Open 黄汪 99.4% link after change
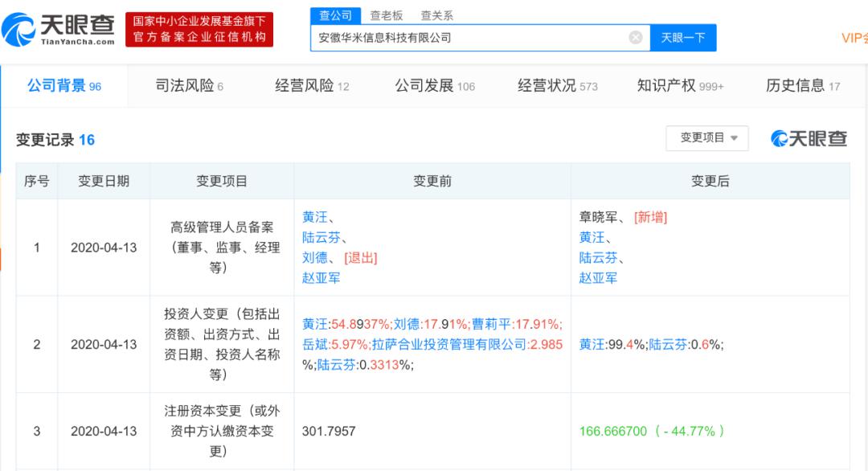The image size is (868, 471). coord(592,344)
